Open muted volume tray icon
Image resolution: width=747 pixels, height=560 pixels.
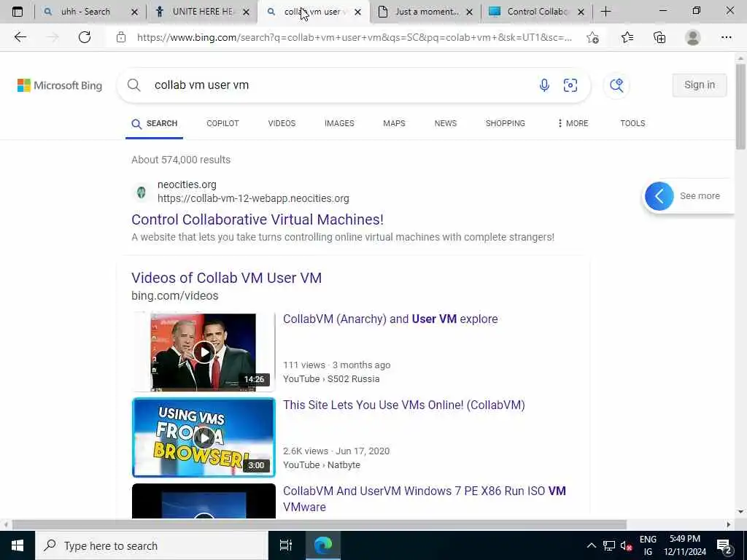(x=626, y=545)
